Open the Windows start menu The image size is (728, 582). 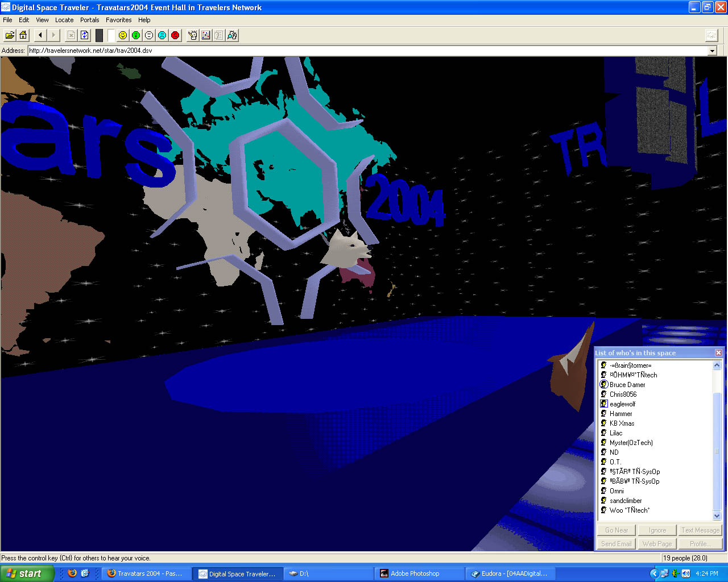click(27, 573)
